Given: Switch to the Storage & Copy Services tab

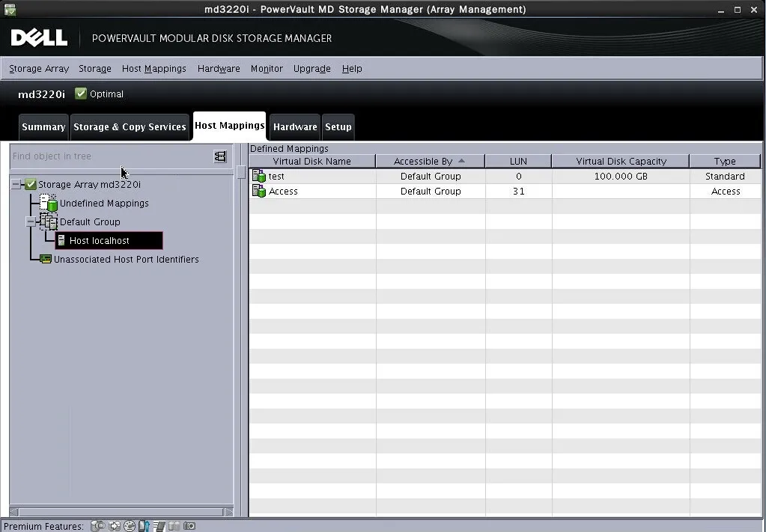Looking at the screenshot, I should 130,127.
